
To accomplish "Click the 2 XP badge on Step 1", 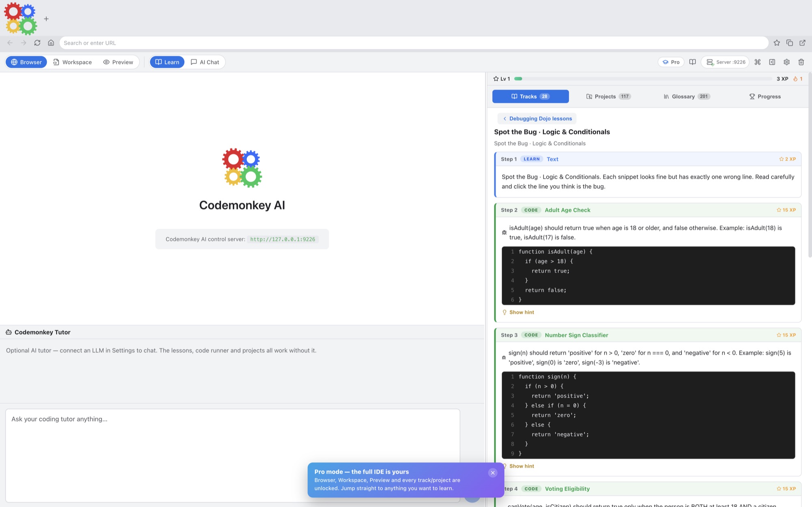I will 787,159.
